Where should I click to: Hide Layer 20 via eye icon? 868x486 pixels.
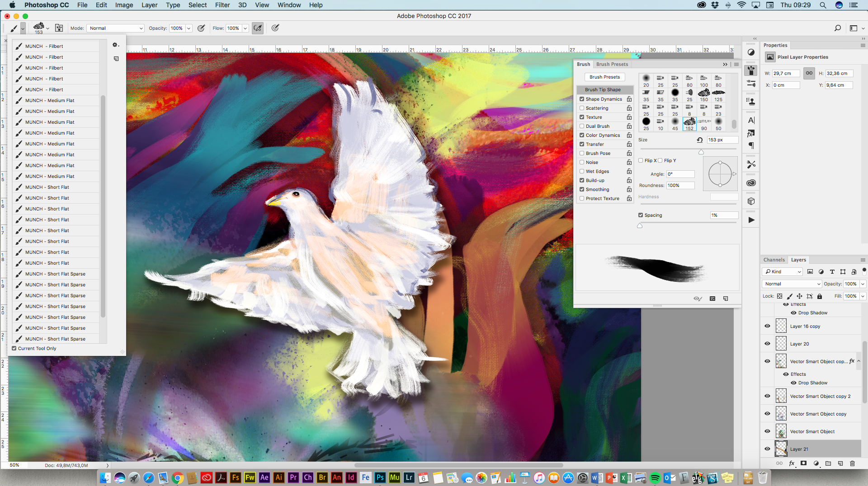click(767, 344)
